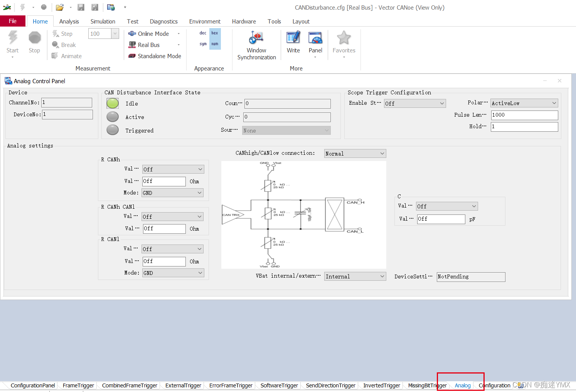Screen dimensions: 576x392
Task: Select the Standalone Mode icon
Action: pyautogui.click(x=132, y=56)
